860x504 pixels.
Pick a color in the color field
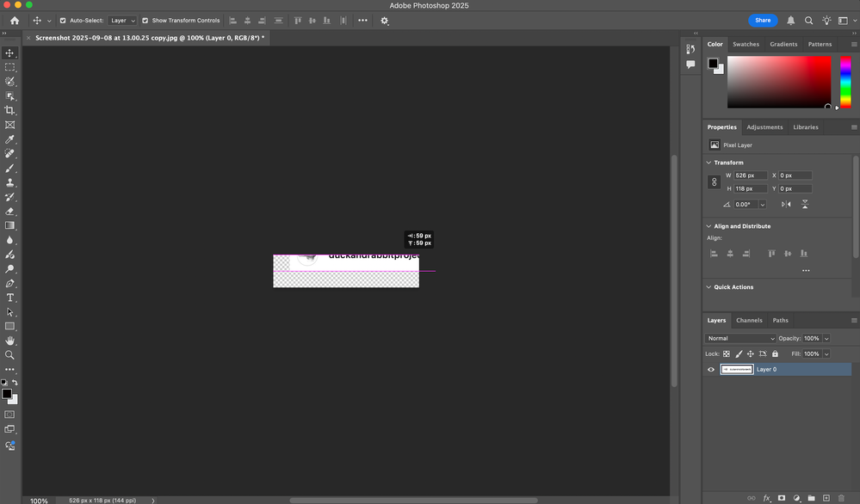tap(779, 83)
